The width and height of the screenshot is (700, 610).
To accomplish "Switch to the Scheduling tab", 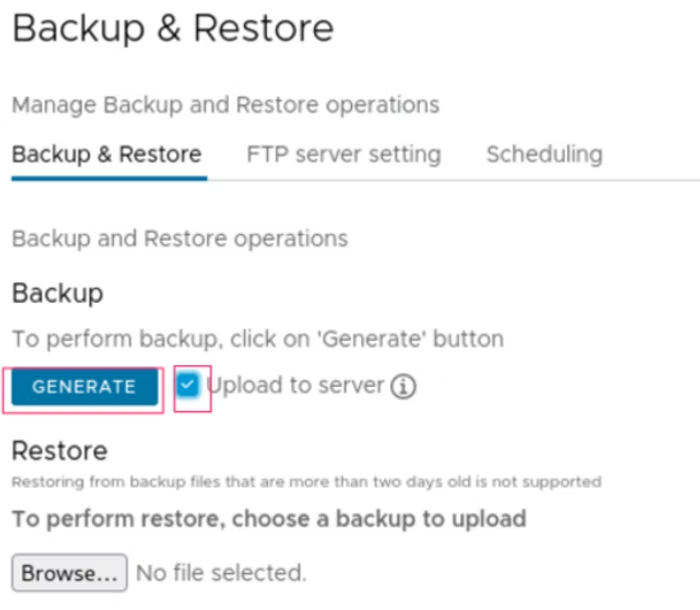I will click(x=544, y=155).
